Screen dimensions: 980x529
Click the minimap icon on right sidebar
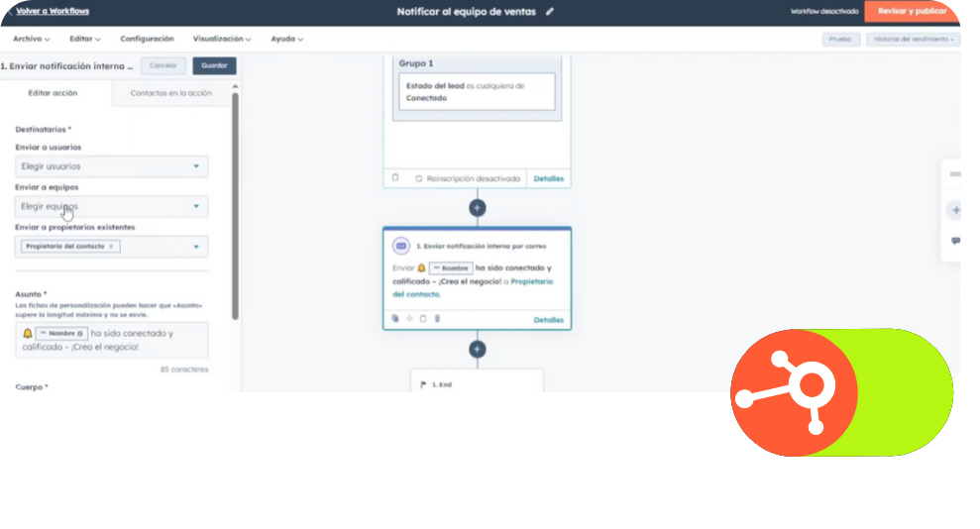coord(955,174)
